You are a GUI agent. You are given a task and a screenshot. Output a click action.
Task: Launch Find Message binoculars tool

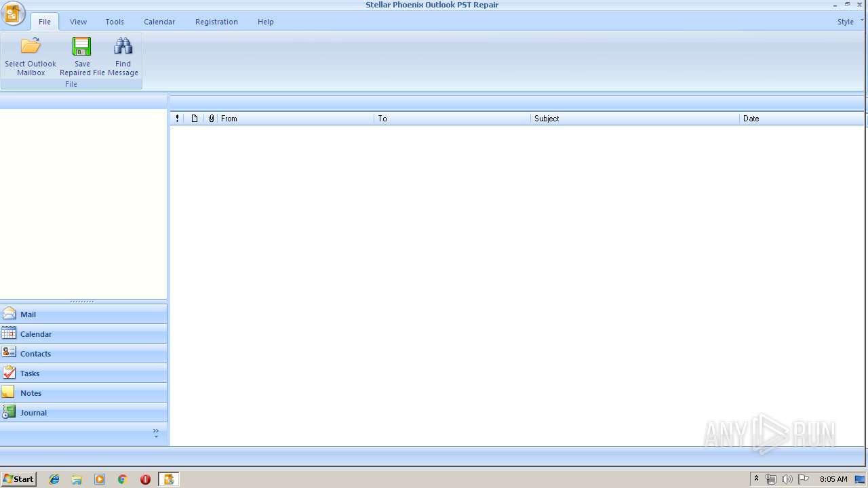123,56
